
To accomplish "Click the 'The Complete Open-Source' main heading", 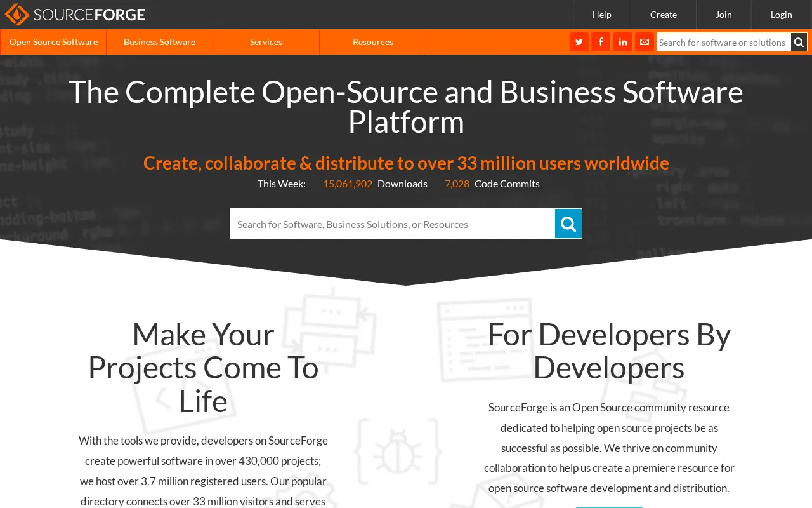I will point(406,107).
